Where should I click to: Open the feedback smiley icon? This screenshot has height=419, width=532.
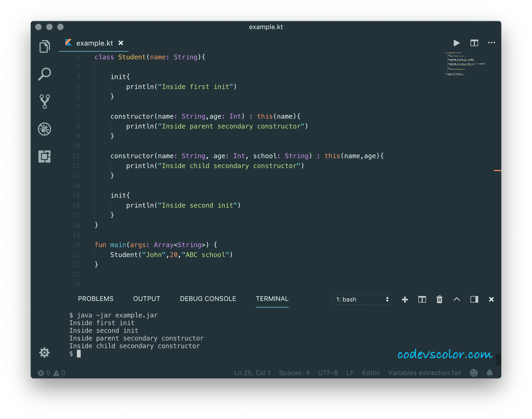(x=474, y=373)
